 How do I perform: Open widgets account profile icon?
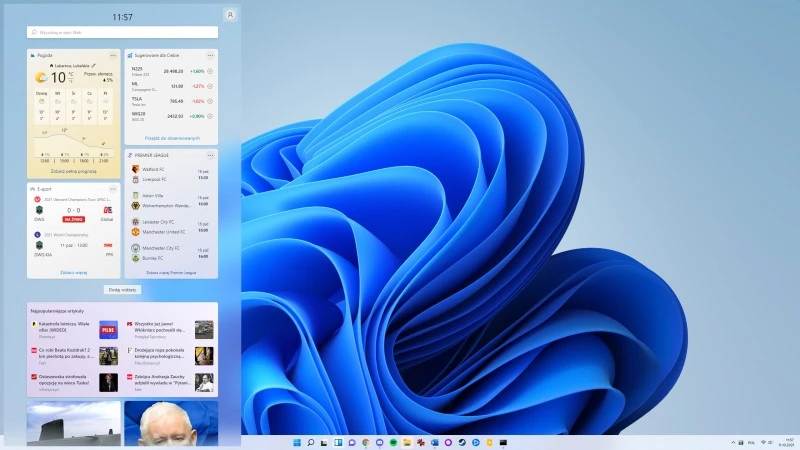[x=230, y=15]
